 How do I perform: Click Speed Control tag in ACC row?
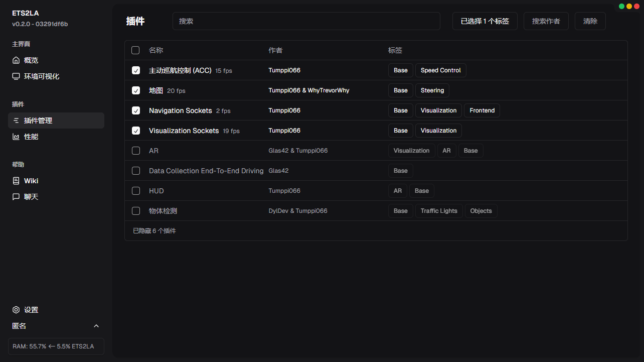pos(441,70)
